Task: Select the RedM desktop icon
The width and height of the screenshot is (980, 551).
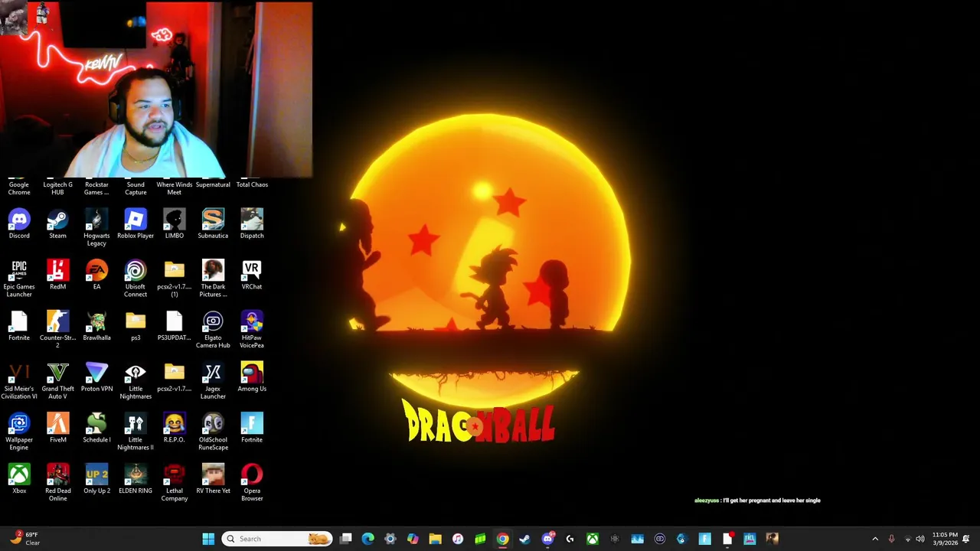Action: point(57,275)
